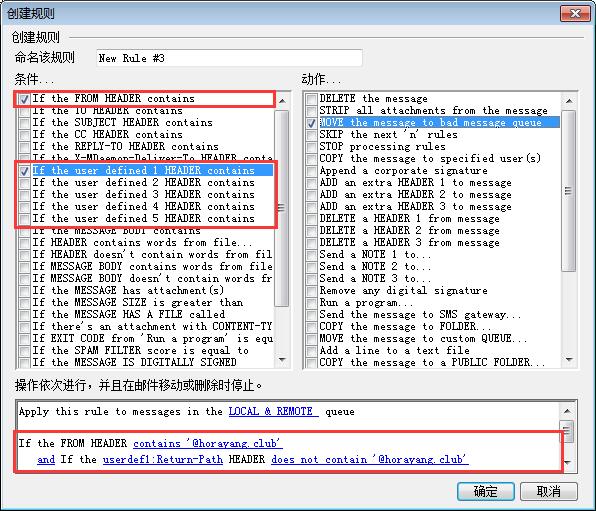596x511 pixels.
Task: Close the 创建规则 dialog window
Action: pyautogui.click(x=575, y=14)
